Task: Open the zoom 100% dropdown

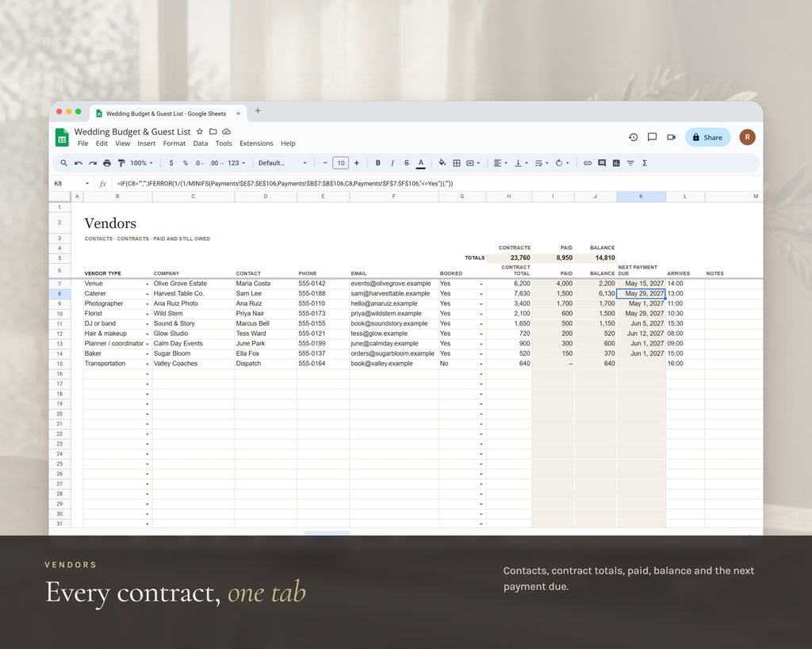Action: (x=141, y=163)
